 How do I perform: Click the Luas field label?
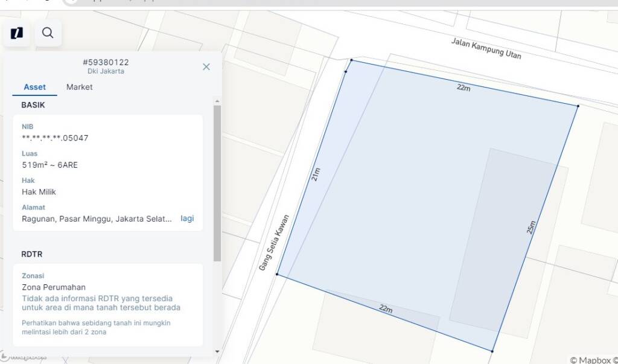(30, 153)
